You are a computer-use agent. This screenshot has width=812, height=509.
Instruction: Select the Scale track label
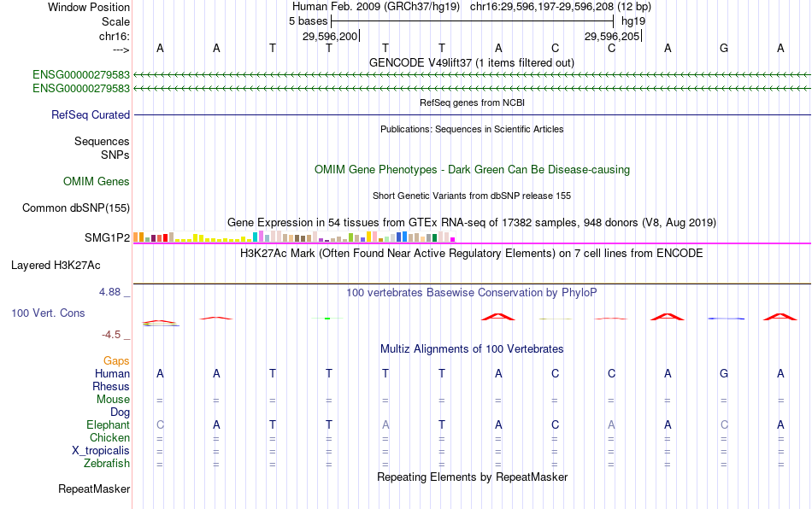(x=115, y=21)
